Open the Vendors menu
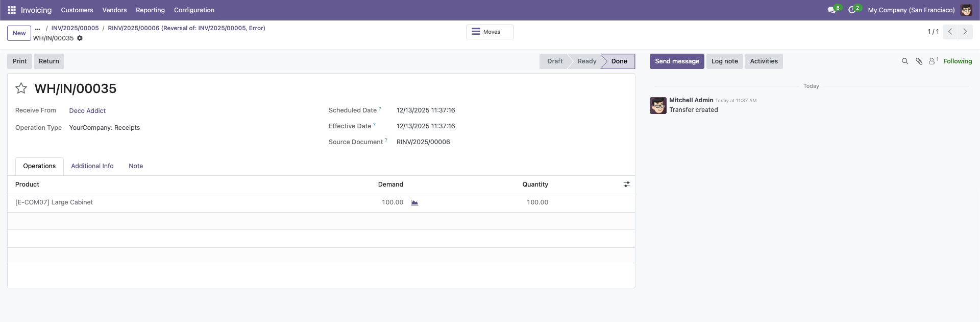 pyautogui.click(x=114, y=10)
